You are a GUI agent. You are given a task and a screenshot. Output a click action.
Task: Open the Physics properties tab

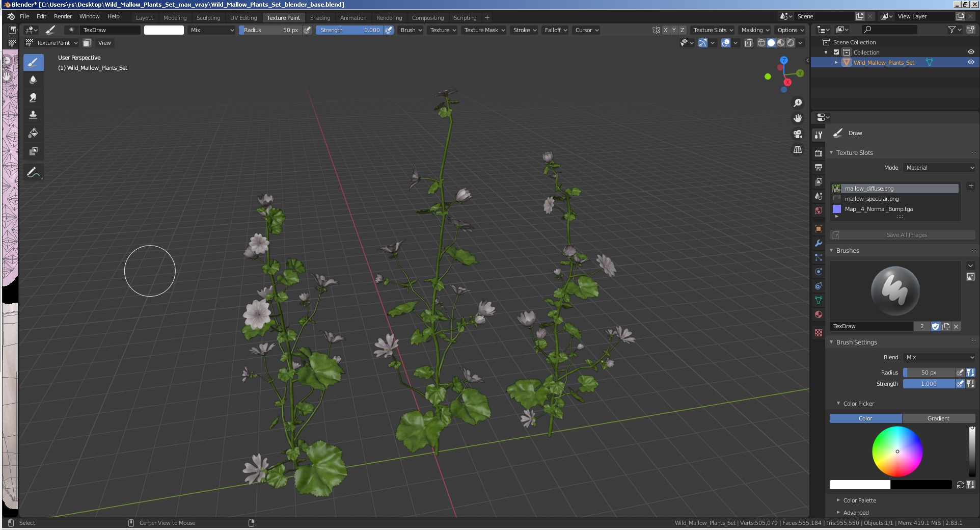click(x=818, y=272)
